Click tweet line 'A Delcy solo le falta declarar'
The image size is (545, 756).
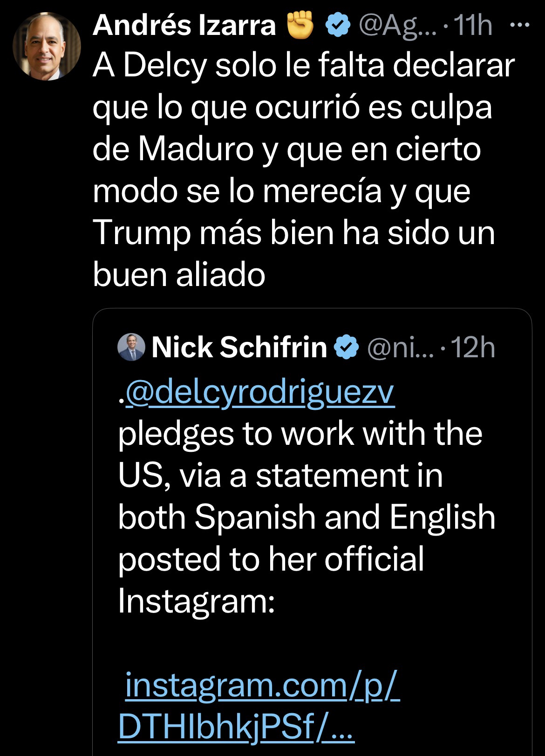coord(303,67)
